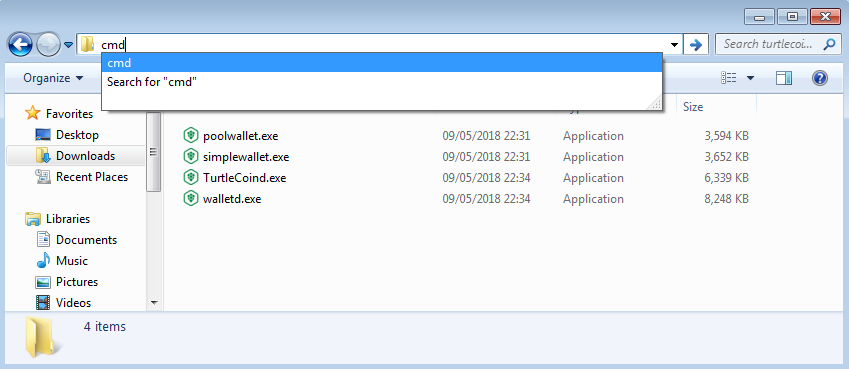Open the Pictures library
This screenshot has width=849, height=369.
tap(77, 282)
